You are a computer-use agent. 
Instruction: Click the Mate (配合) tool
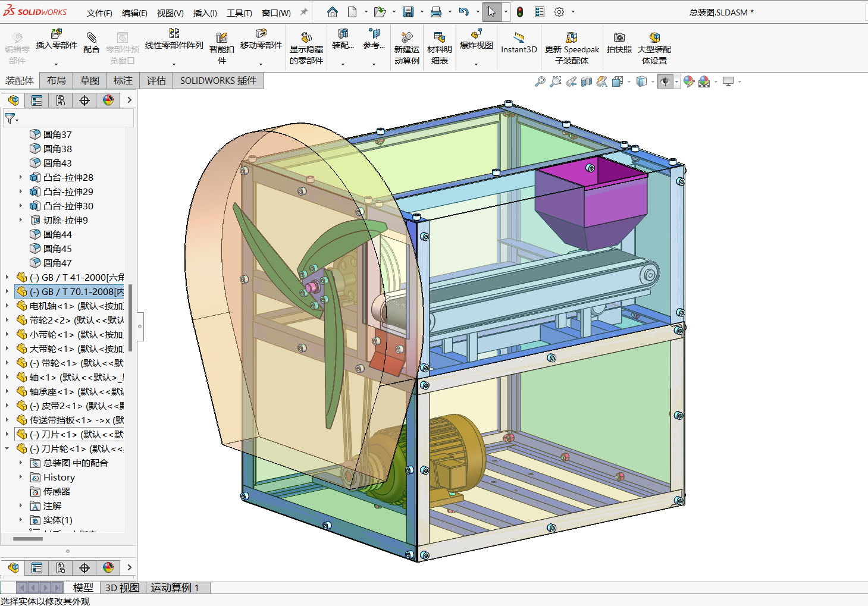(91, 43)
